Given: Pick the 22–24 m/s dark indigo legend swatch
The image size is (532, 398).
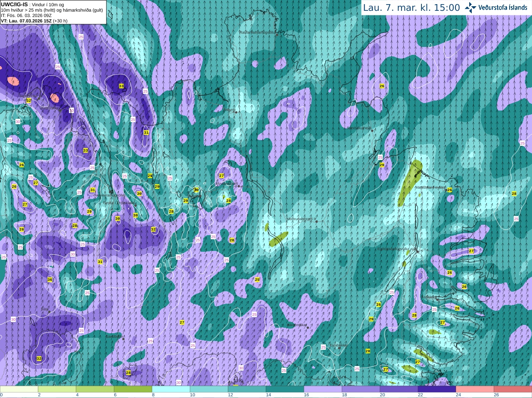Looking at the screenshot, I should [436, 389].
